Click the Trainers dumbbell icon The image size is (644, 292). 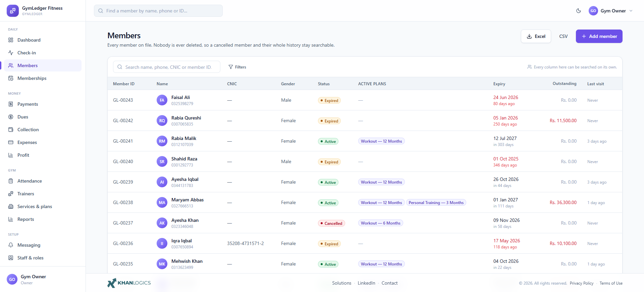pos(11,194)
